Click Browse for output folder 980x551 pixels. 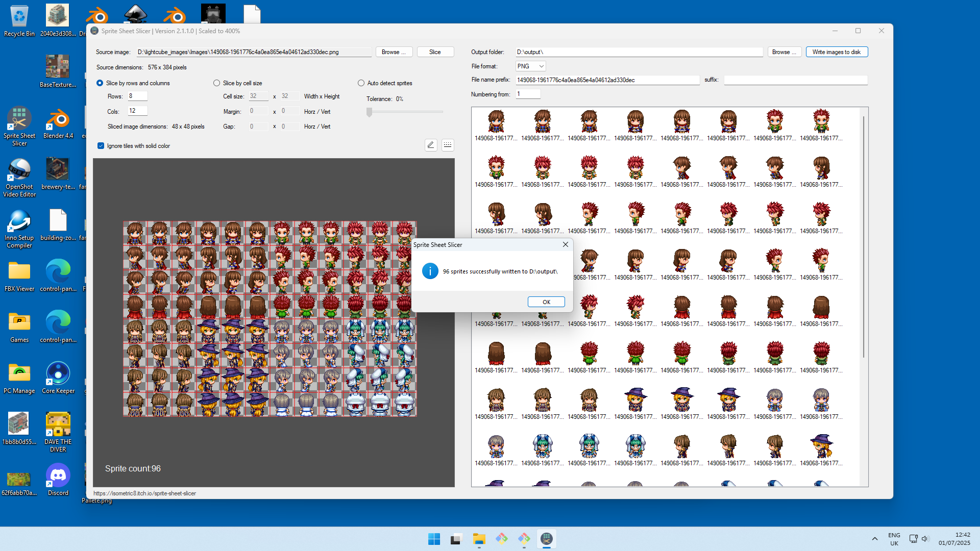tap(785, 52)
